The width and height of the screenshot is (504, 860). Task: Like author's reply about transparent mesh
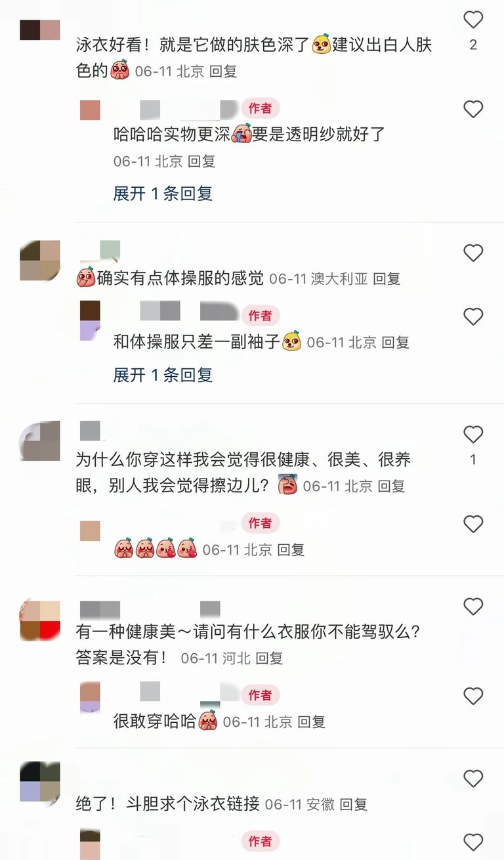coord(473,109)
